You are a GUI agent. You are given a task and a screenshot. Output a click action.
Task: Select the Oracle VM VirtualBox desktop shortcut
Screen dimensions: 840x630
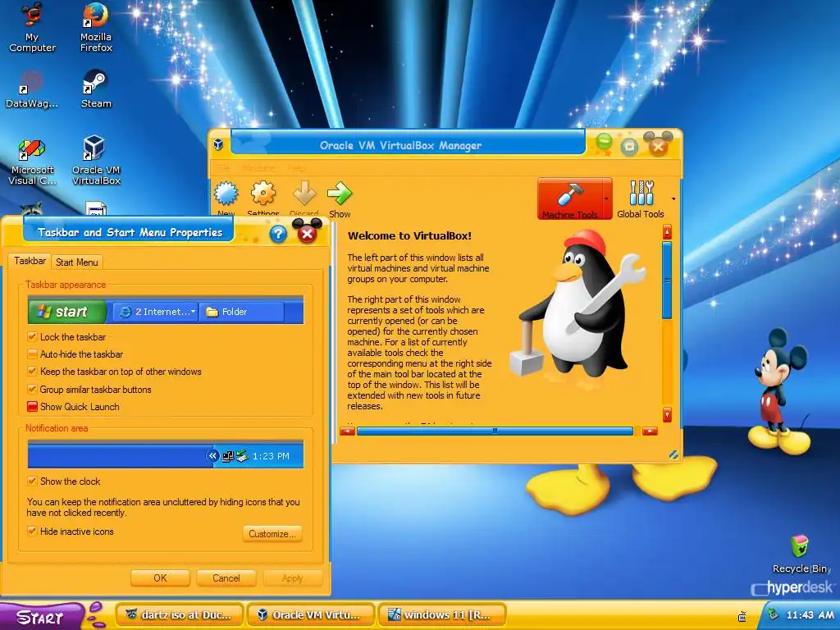96,161
